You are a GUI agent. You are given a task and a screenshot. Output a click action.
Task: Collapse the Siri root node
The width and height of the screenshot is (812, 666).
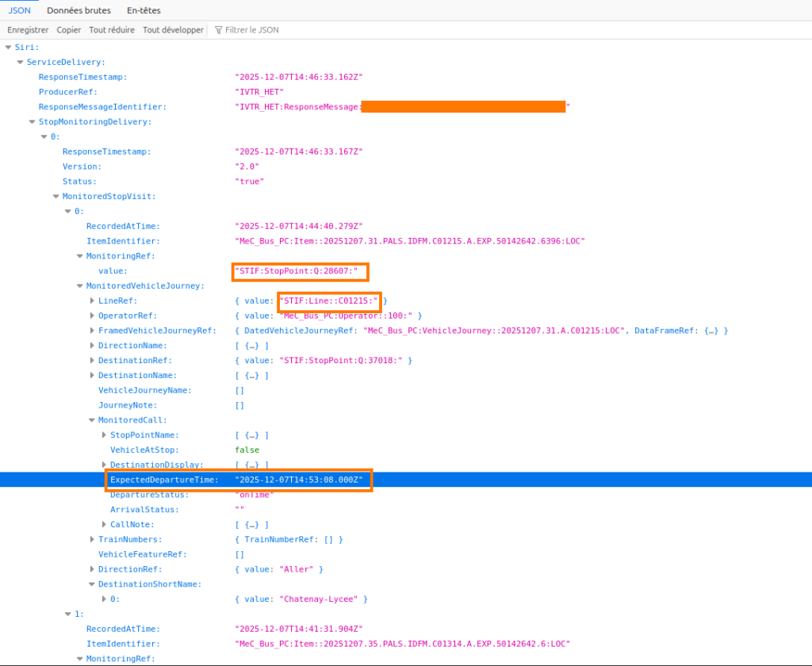pos(8,47)
